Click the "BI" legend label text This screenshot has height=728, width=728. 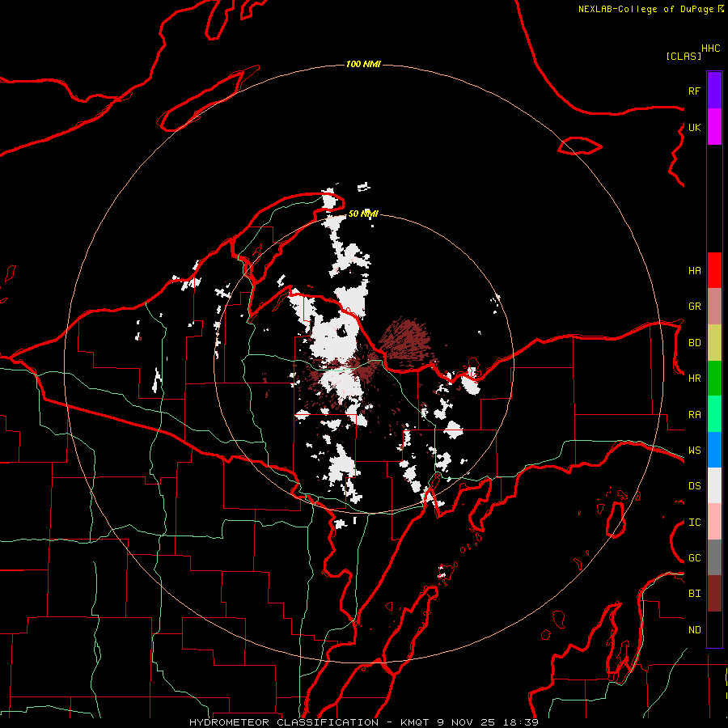coord(694,594)
